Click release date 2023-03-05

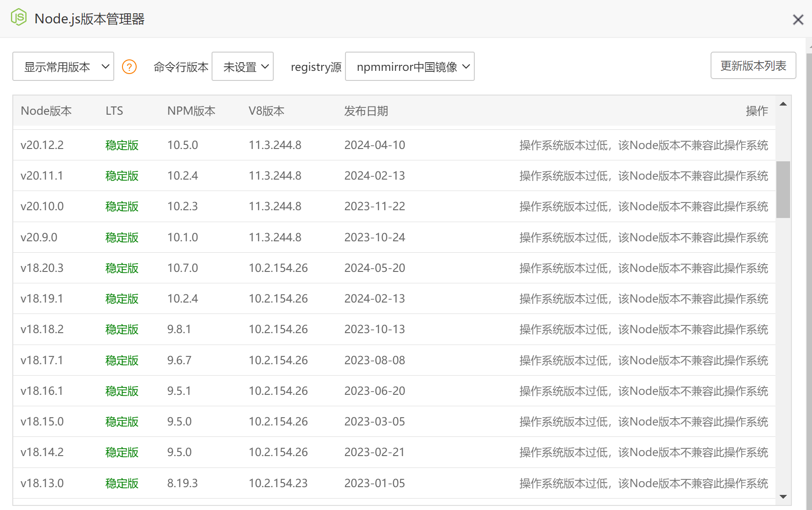click(x=375, y=422)
